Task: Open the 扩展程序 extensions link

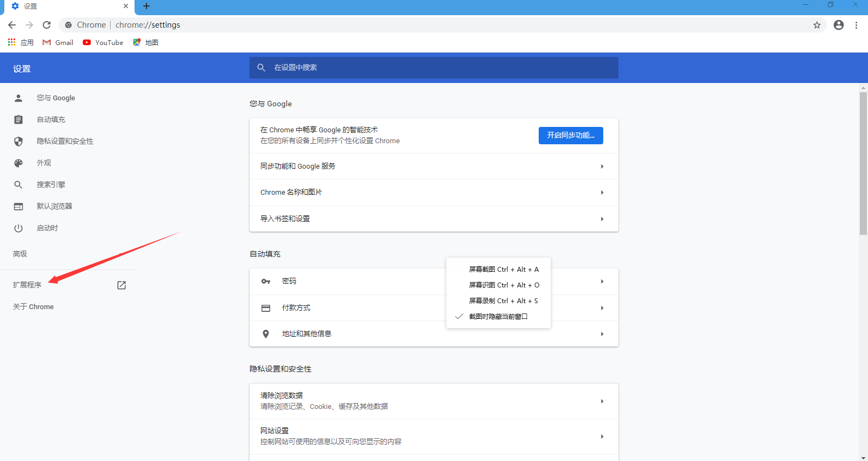Action: (27, 285)
